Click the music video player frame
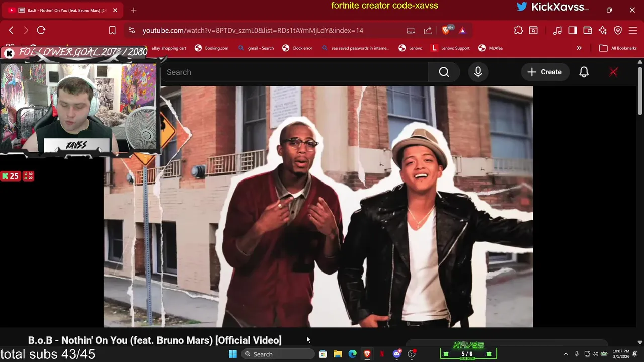This screenshot has width=644, height=362. [x=318, y=207]
